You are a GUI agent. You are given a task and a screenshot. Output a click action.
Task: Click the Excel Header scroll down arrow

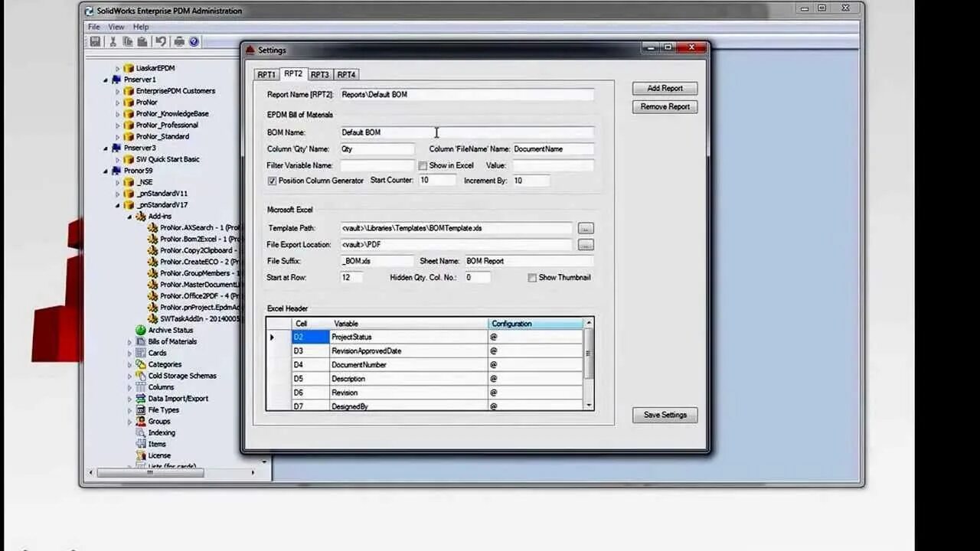[589, 405]
